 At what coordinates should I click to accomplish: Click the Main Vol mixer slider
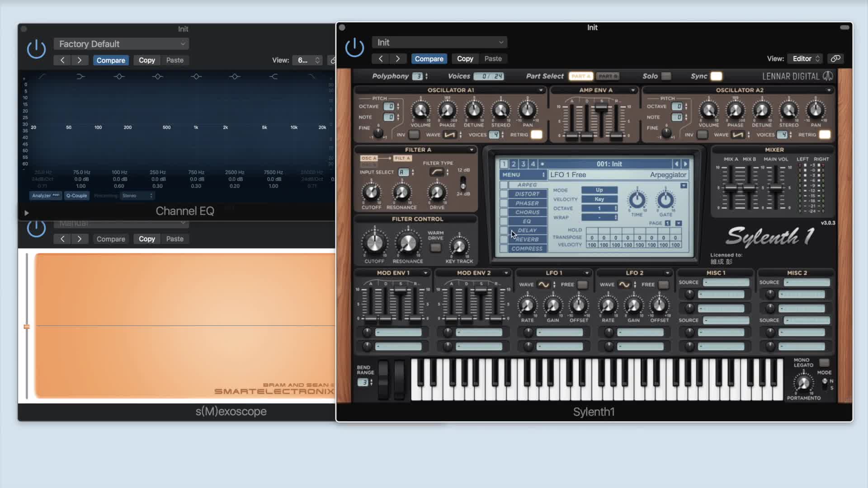pos(776,187)
